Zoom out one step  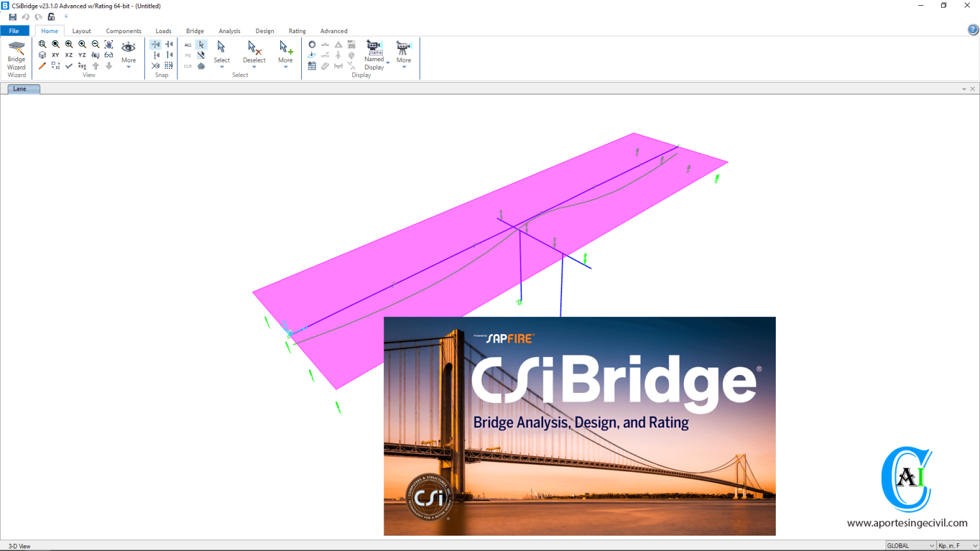pos(96,44)
